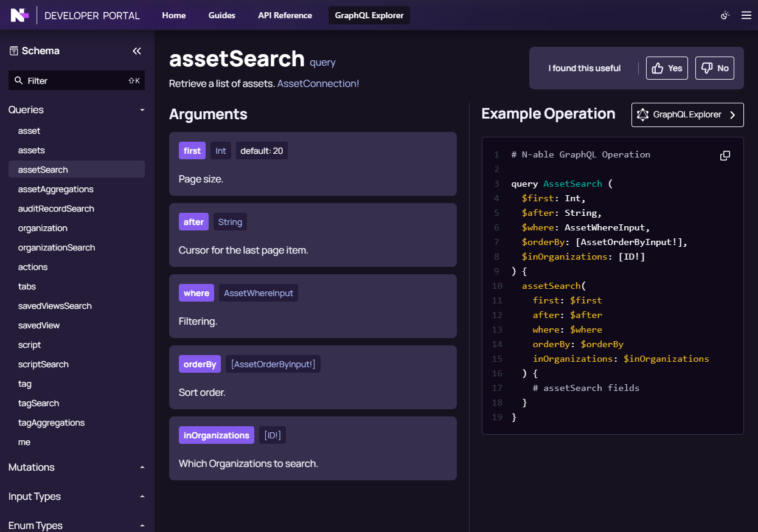The image size is (758, 532).
Task: Collapse the Queries section
Action: (x=77, y=110)
